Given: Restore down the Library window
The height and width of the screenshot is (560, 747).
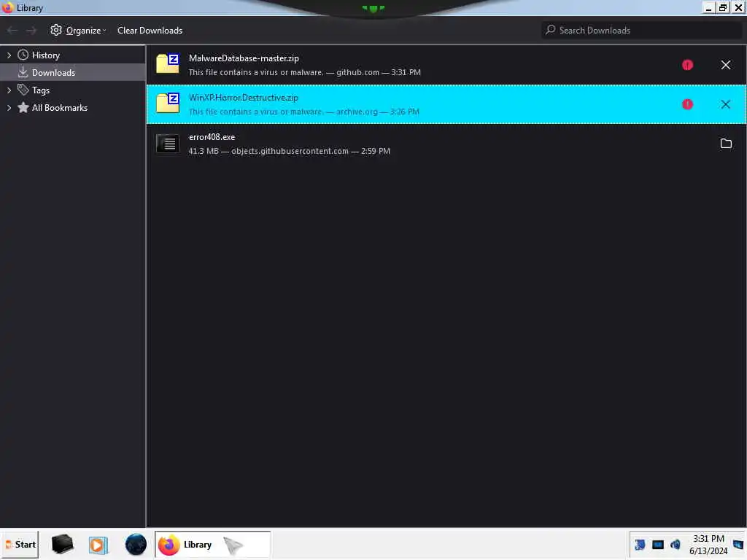Looking at the screenshot, I should pos(723,7).
